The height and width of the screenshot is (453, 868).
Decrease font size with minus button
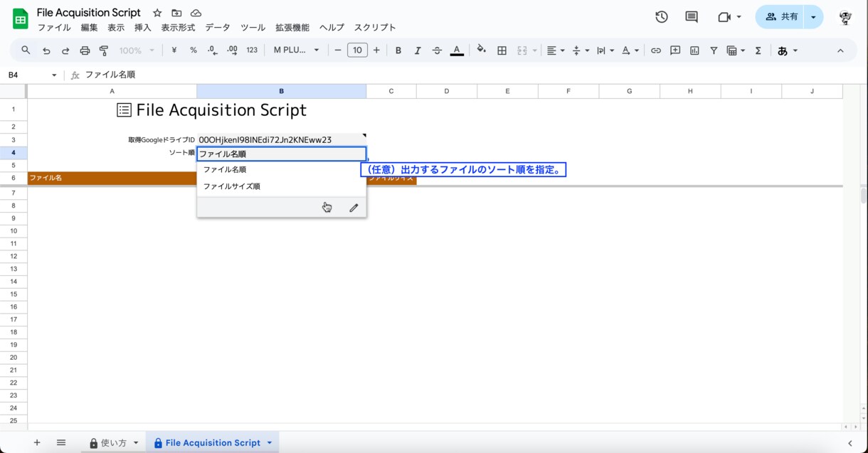pyautogui.click(x=338, y=50)
